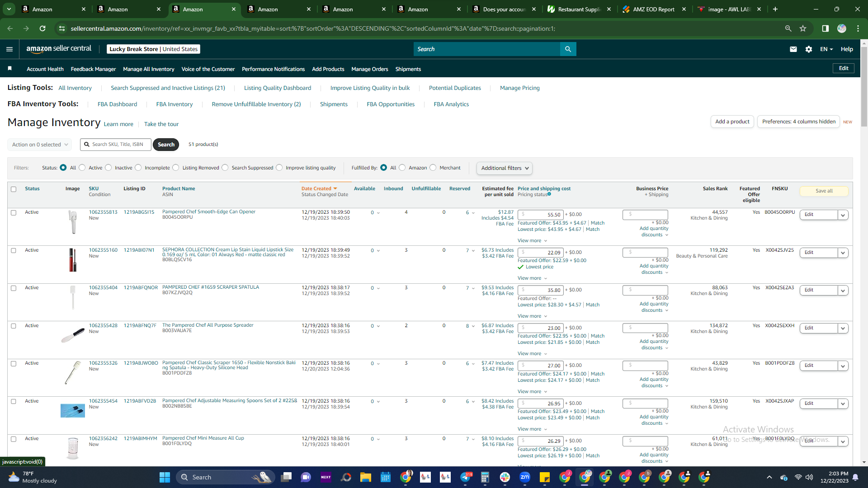Open the Sticky Notes taskbar icon
The height and width of the screenshot is (488, 868).
(545, 477)
